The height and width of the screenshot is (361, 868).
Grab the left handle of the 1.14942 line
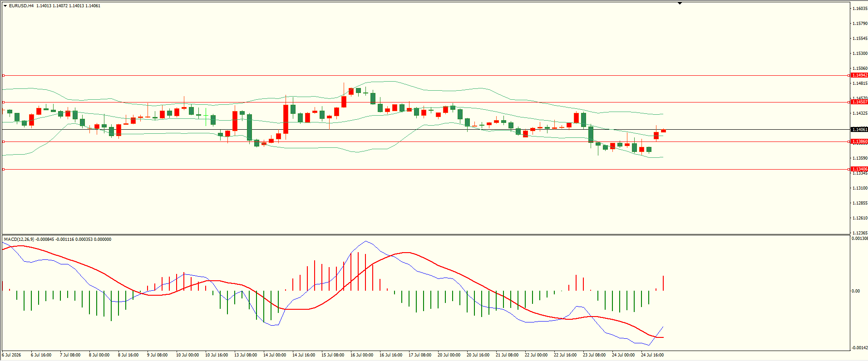coord(3,75)
